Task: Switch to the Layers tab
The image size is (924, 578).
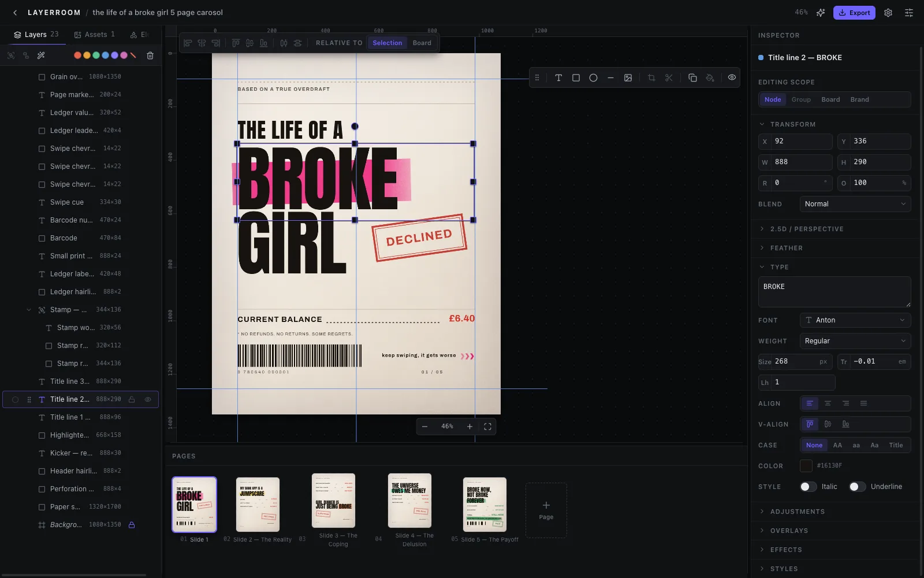Action: coord(36,35)
